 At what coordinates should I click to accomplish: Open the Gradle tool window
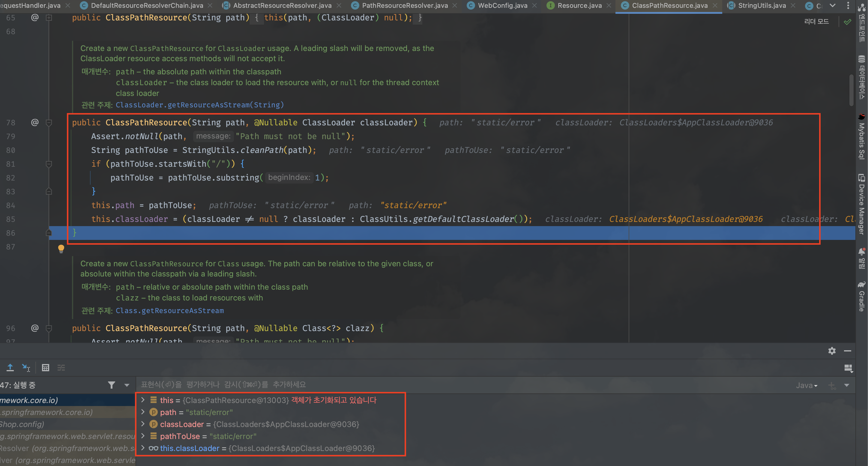click(862, 297)
